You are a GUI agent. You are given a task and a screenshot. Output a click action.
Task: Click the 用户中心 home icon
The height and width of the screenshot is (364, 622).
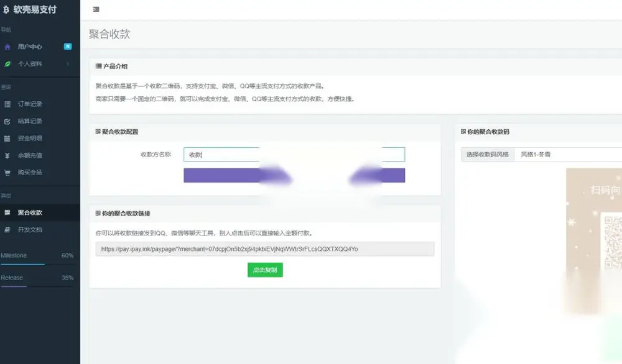click(7, 47)
